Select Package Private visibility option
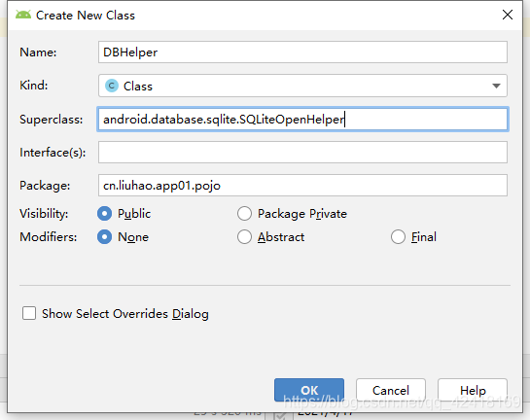Screen dimensions: 530x420 [244, 214]
